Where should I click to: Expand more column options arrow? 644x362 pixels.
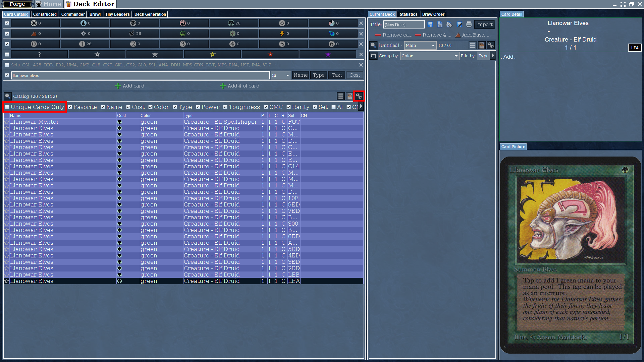[361, 107]
